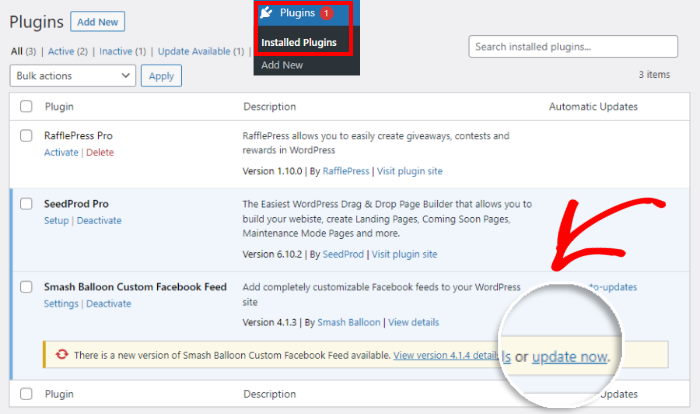700x414 pixels.
Task: Toggle the select-all checkbox in header row
Action: (26, 106)
